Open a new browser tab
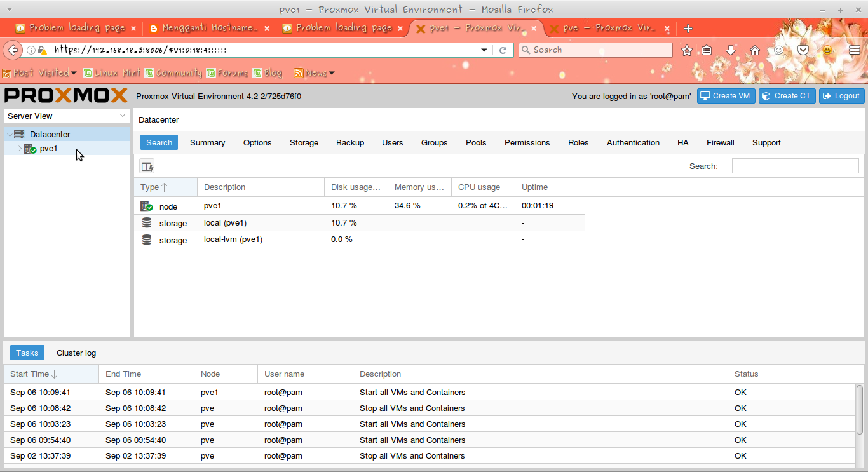This screenshot has width=868, height=472. [x=688, y=29]
